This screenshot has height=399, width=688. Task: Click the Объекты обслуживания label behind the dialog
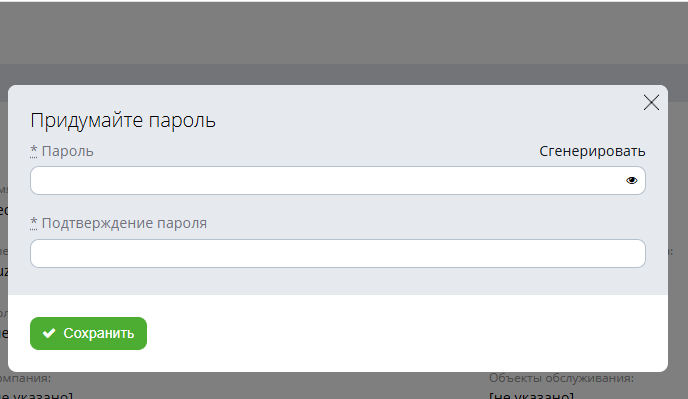[561, 378]
